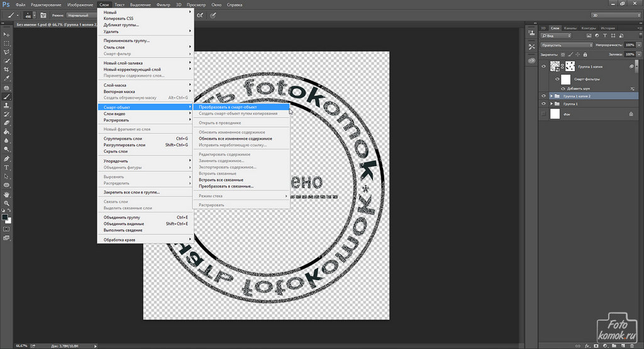The height and width of the screenshot is (349, 644).
Task: Open the layer filter Вид dropdown
Action: (x=556, y=36)
